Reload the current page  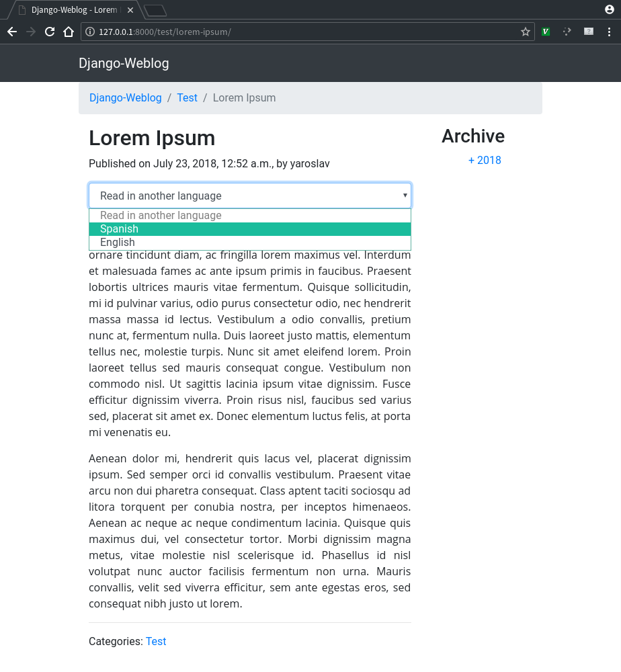click(49, 32)
